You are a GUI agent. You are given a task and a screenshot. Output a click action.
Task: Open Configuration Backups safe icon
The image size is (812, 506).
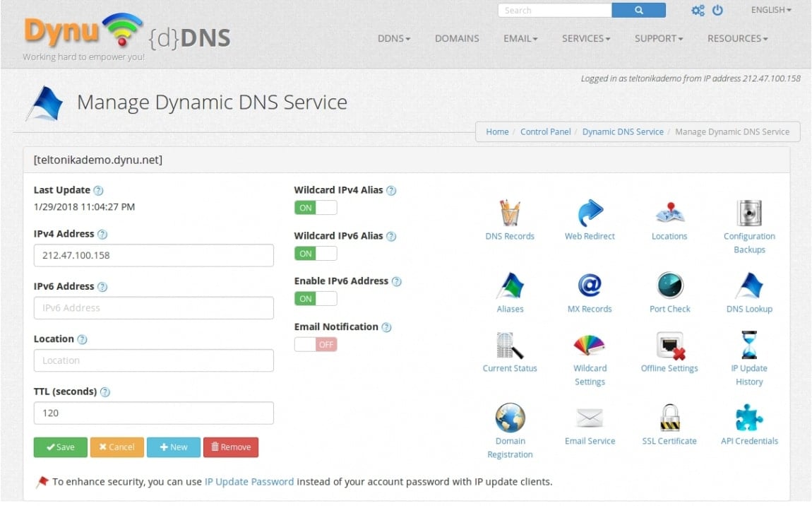tap(749, 213)
